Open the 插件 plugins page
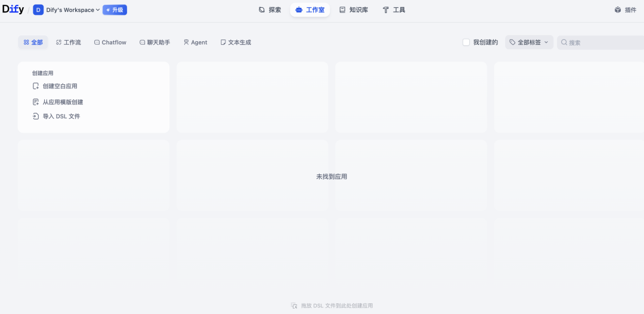Screen dimensions: 644x314 click(626, 10)
